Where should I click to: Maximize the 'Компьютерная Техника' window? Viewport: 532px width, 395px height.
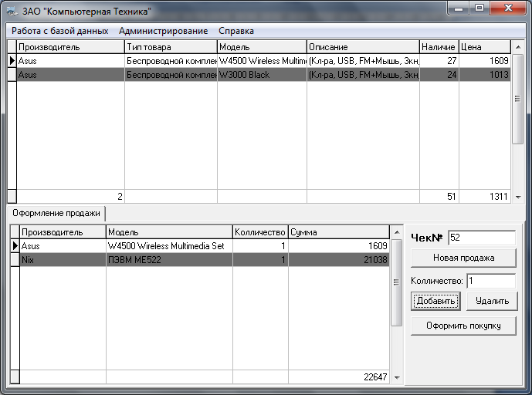coord(479,8)
